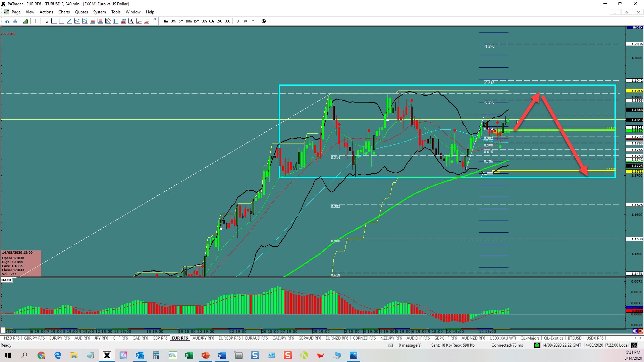Switch chart to 15m timeframe
The image size is (644, 362).
(x=196, y=21)
